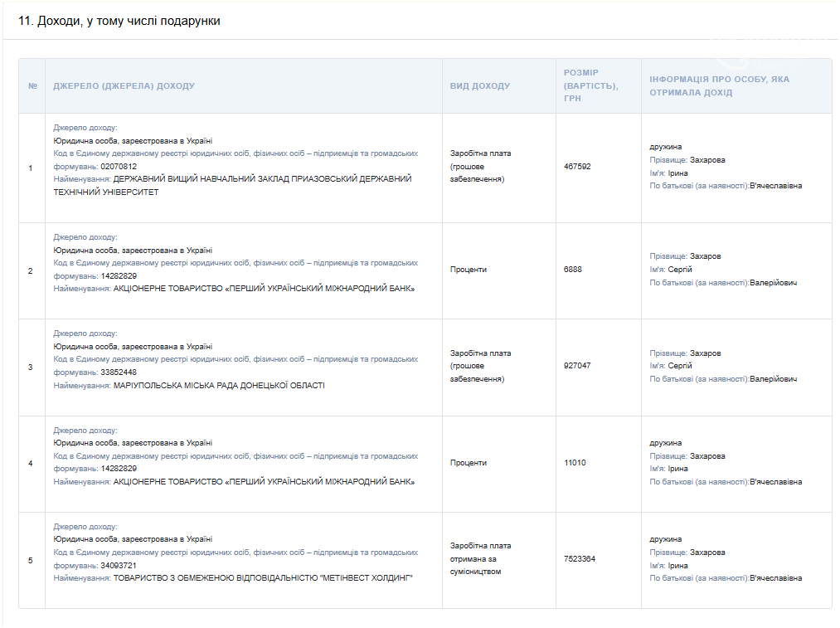Click the "Проценти" income type in row 2
Viewport: 840px width, 628px height.
tap(469, 270)
